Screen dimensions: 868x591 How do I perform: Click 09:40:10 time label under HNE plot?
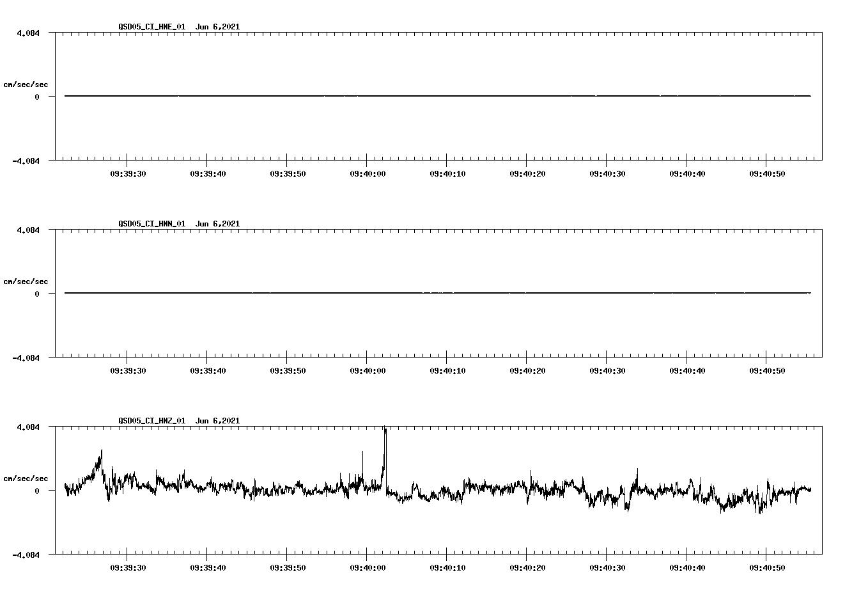tap(447, 174)
